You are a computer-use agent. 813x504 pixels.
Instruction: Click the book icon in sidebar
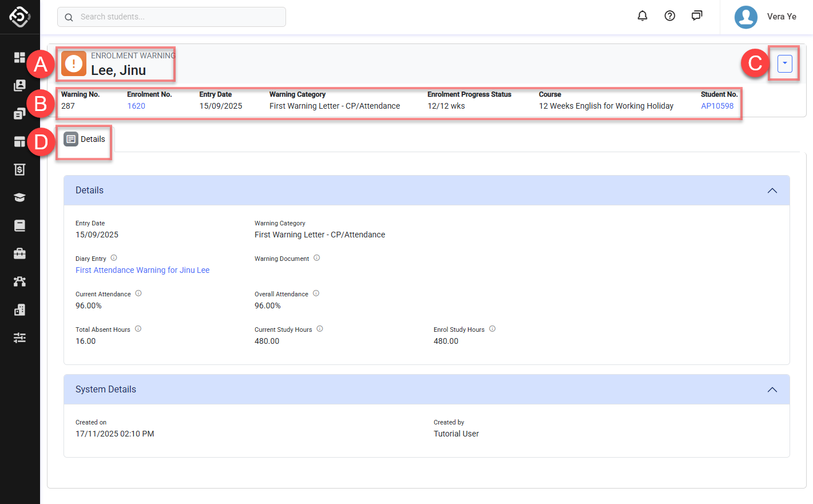(x=19, y=225)
